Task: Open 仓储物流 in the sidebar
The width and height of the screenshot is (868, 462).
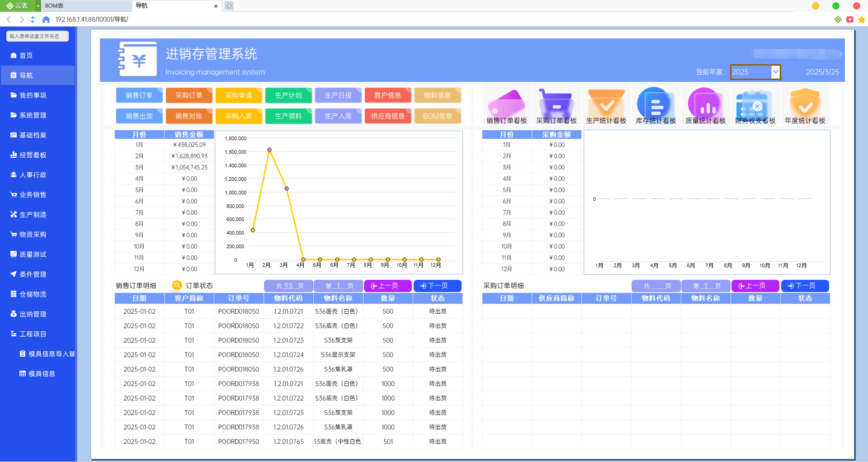Action: [x=33, y=294]
